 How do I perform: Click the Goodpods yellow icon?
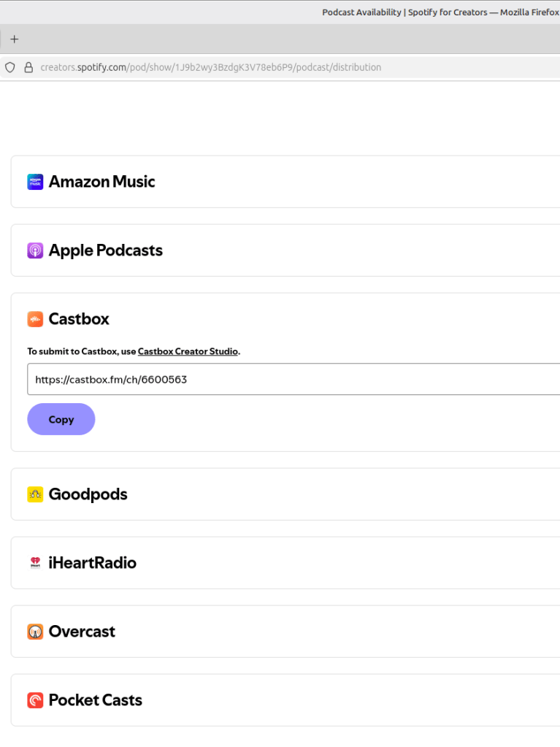(35, 494)
